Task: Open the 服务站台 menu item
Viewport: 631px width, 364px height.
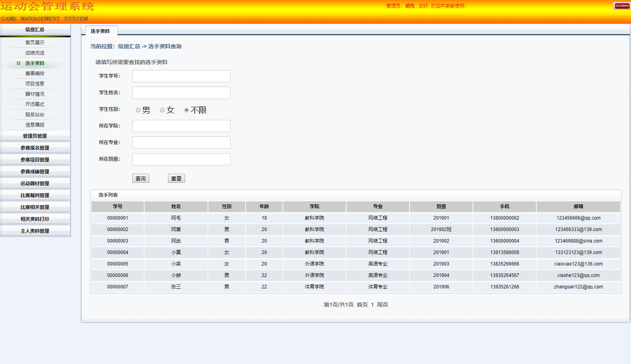Action: (35, 115)
